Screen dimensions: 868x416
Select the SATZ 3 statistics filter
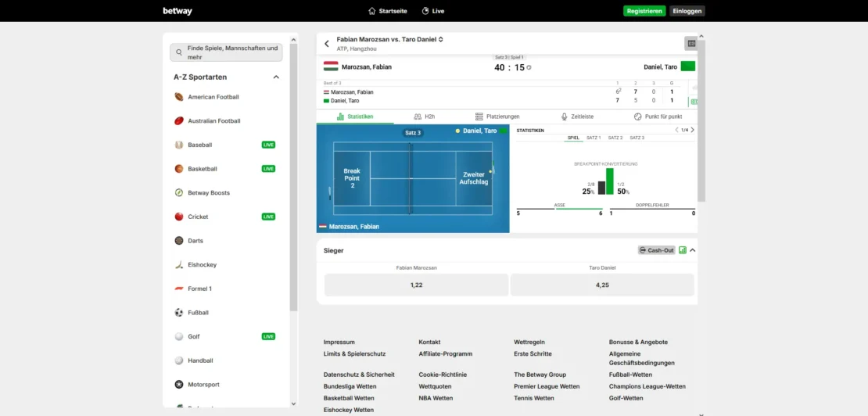[637, 138]
